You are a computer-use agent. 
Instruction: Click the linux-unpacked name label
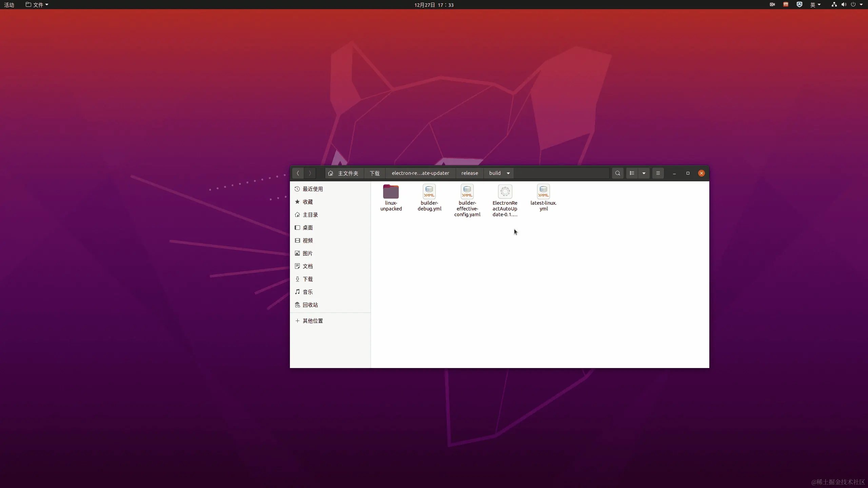click(391, 206)
